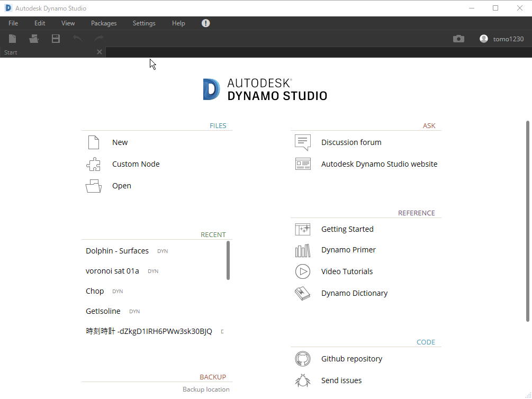532x399 pixels.
Task: Visit the Discussion forum link
Action: tap(351, 142)
